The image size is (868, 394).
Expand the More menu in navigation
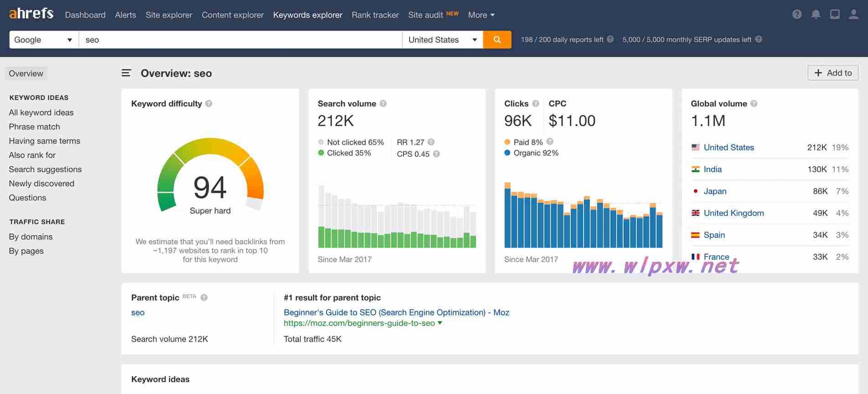(481, 15)
